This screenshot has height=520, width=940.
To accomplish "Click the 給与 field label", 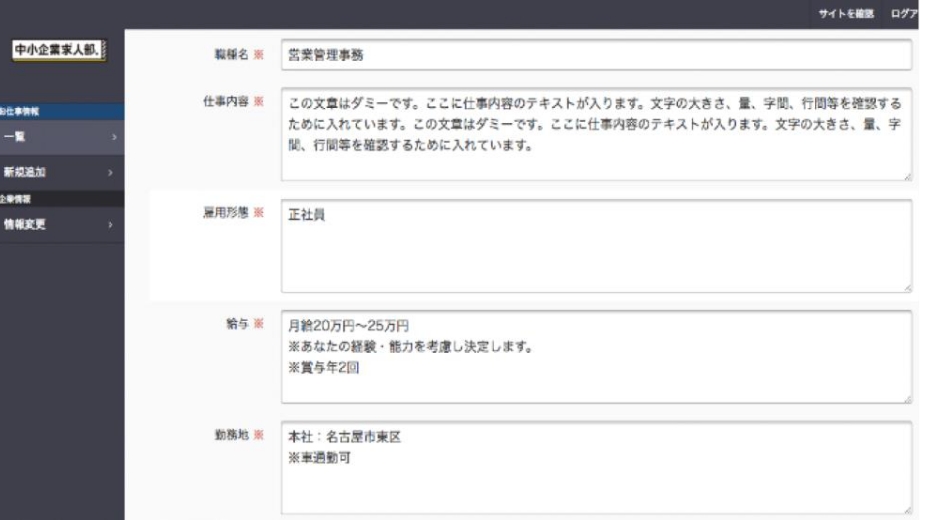I will pyautogui.click(x=236, y=324).
